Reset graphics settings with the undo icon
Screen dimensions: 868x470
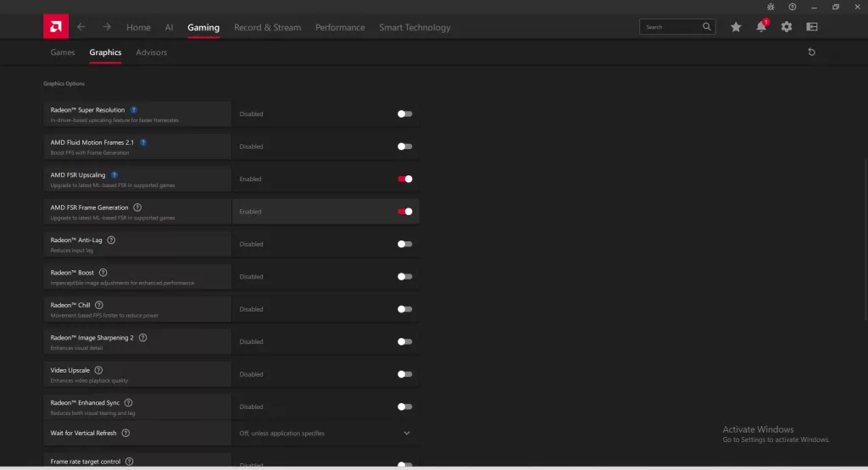[x=811, y=52]
